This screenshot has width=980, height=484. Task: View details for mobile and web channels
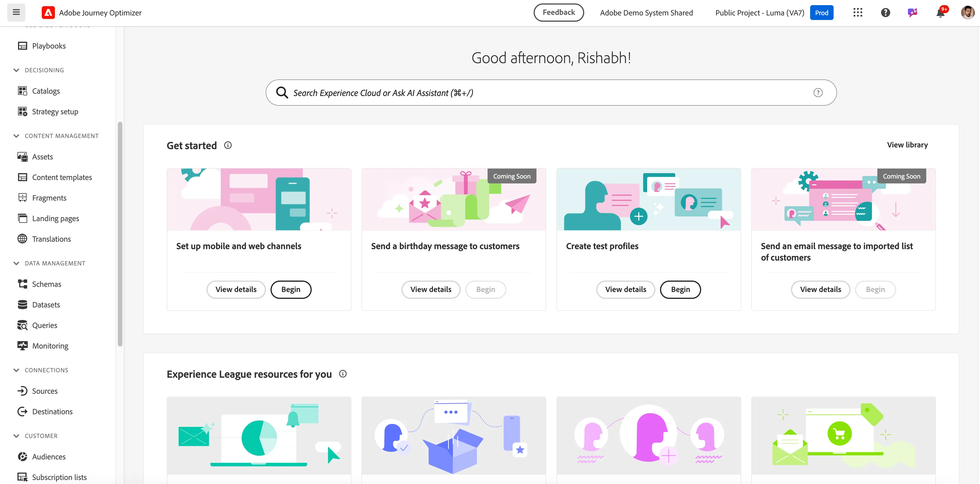coord(236,289)
